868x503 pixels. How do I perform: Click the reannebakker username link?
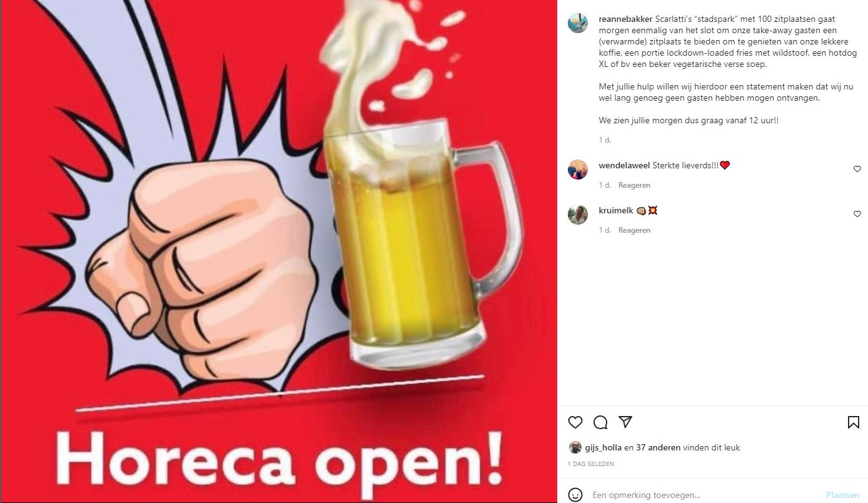point(625,19)
